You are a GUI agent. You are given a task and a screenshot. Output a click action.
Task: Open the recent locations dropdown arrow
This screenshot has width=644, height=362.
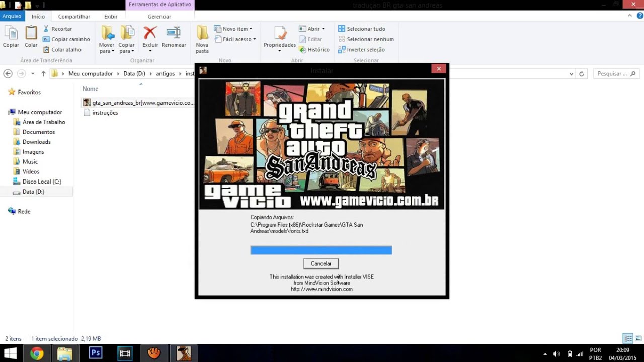(33, 74)
